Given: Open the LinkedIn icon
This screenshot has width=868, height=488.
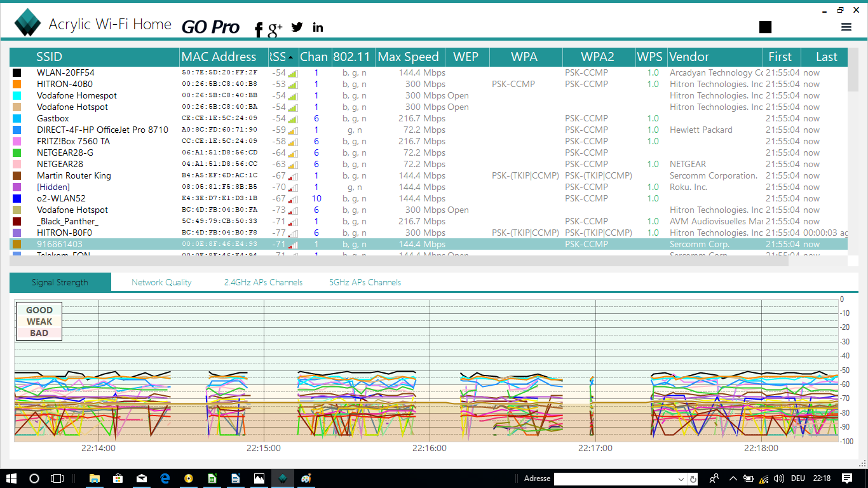Looking at the screenshot, I should point(318,27).
